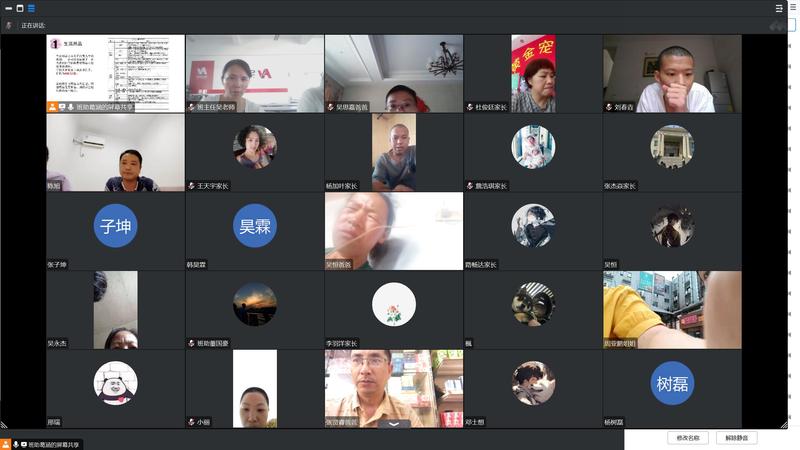Select the shared screen document thumbnail

[115, 68]
